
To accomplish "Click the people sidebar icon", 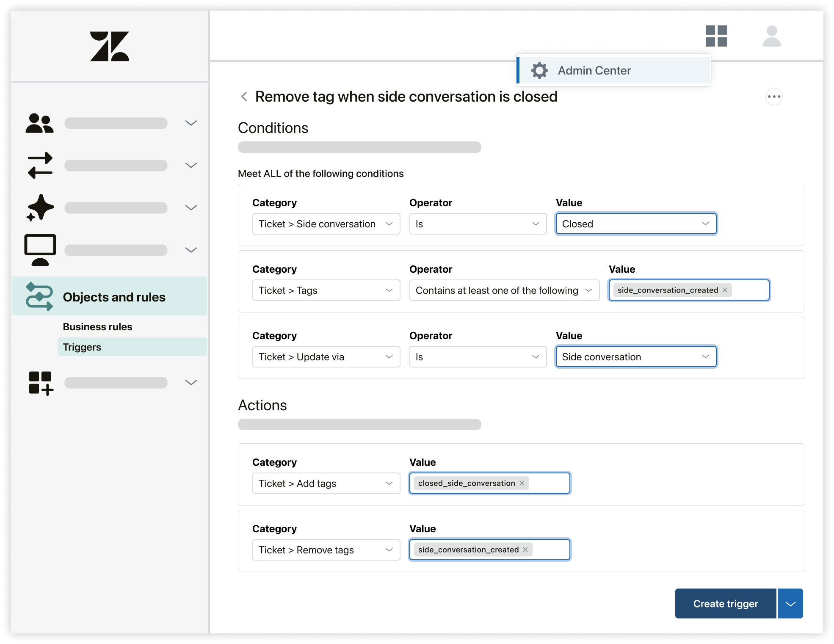I will (39, 123).
